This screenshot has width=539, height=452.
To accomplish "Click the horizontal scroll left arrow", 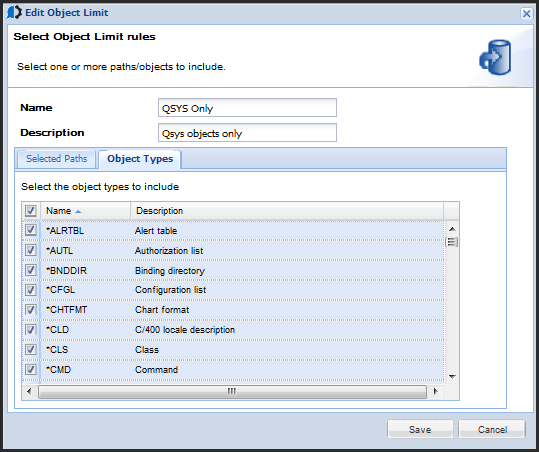I will 29,391.
